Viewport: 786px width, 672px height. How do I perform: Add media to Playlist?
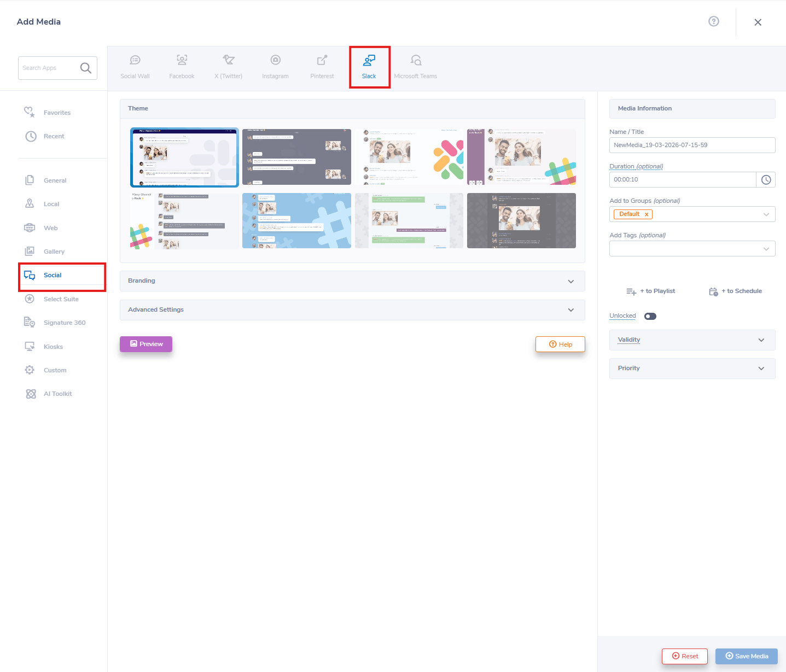pos(651,291)
